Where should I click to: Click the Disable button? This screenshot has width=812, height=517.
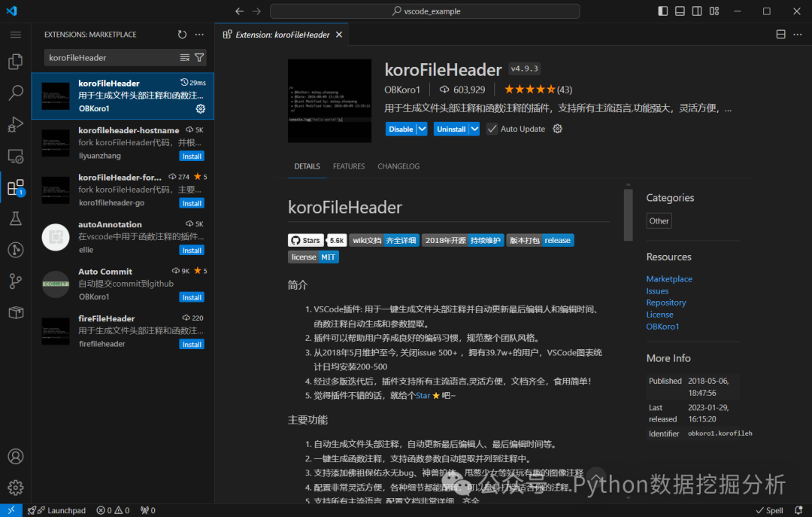(401, 129)
